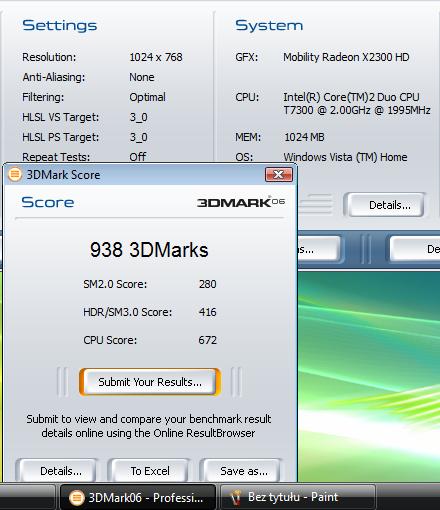Switch to 3DMark06 Professional taskbar item
This screenshot has width=440, height=510.
(x=137, y=498)
